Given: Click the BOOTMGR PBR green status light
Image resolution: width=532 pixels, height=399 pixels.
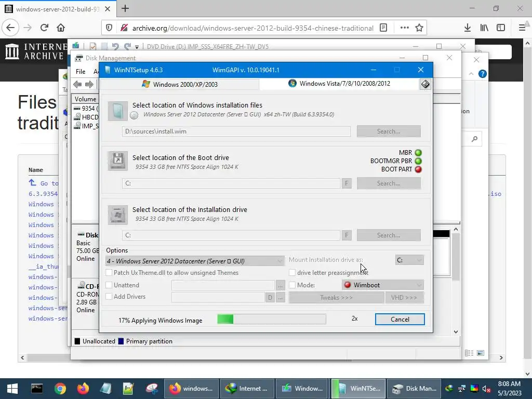Looking at the screenshot, I should 418,161.
